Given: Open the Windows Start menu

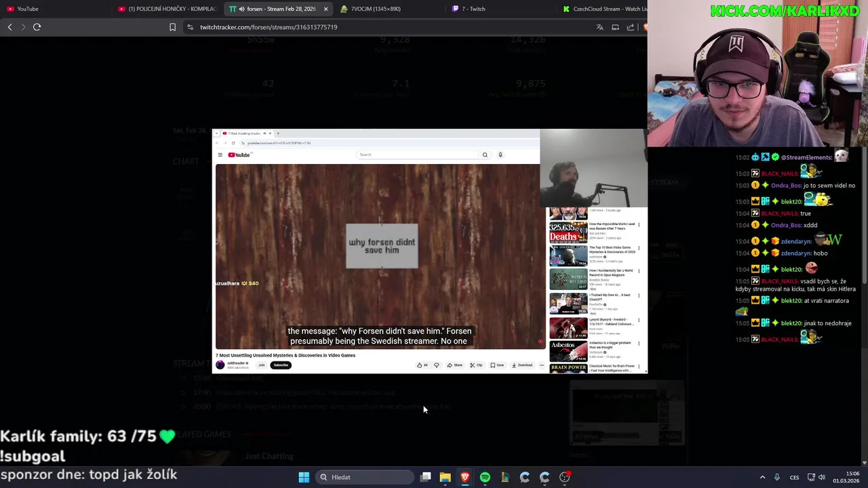Looking at the screenshot, I should (304, 477).
